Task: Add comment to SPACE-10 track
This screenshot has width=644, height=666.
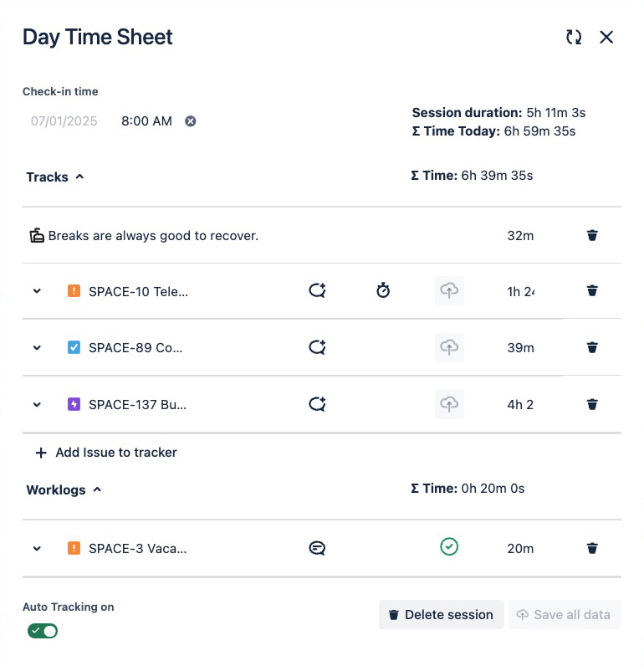Action: tap(317, 291)
